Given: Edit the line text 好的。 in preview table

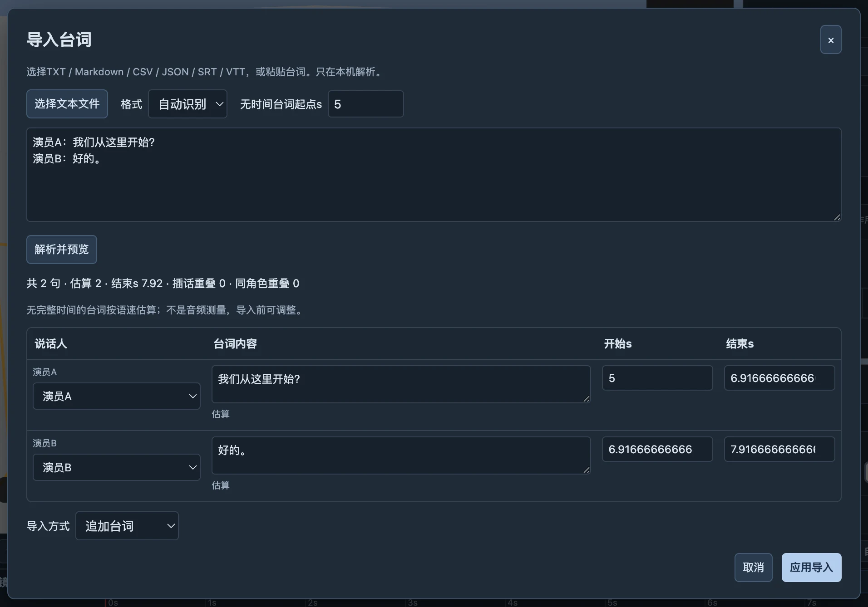Looking at the screenshot, I should point(401,455).
